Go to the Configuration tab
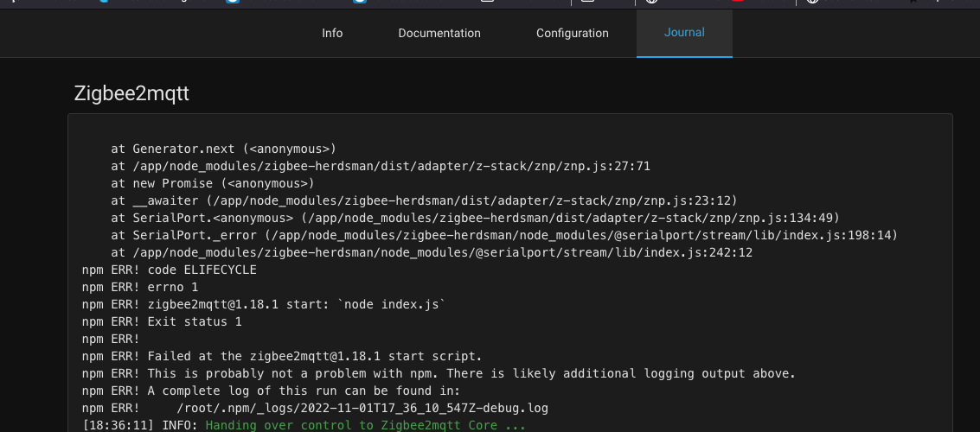The width and height of the screenshot is (980, 432). pyautogui.click(x=573, y=33)
